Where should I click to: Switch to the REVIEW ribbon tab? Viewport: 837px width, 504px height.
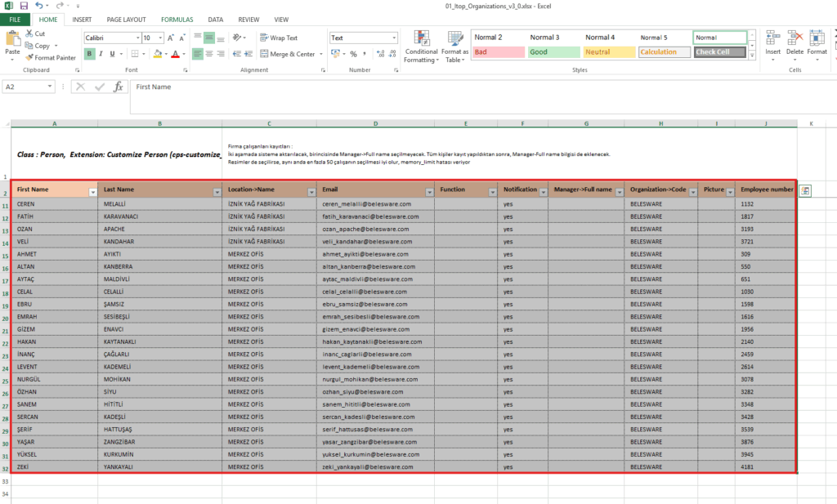(248, 20)
